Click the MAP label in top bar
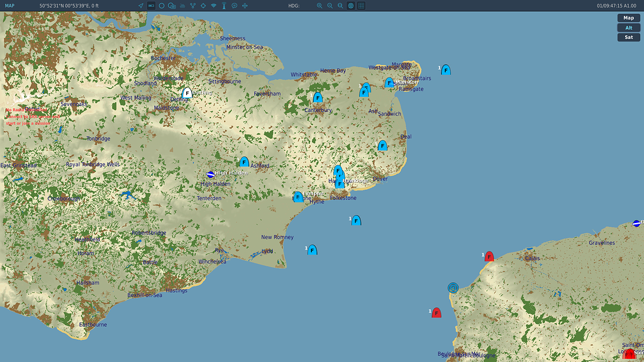Viewport: 644px width, 362px height. (x=9, y=6)
